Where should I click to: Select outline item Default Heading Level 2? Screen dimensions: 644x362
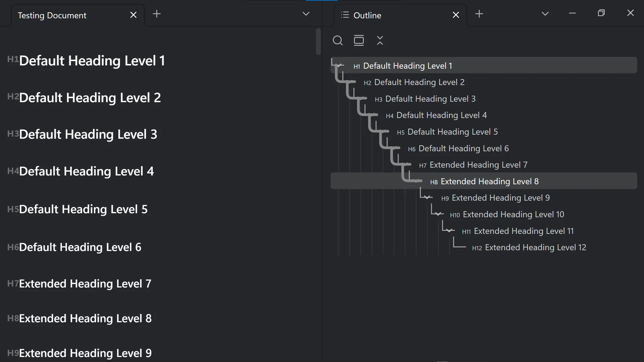(484, 82)
